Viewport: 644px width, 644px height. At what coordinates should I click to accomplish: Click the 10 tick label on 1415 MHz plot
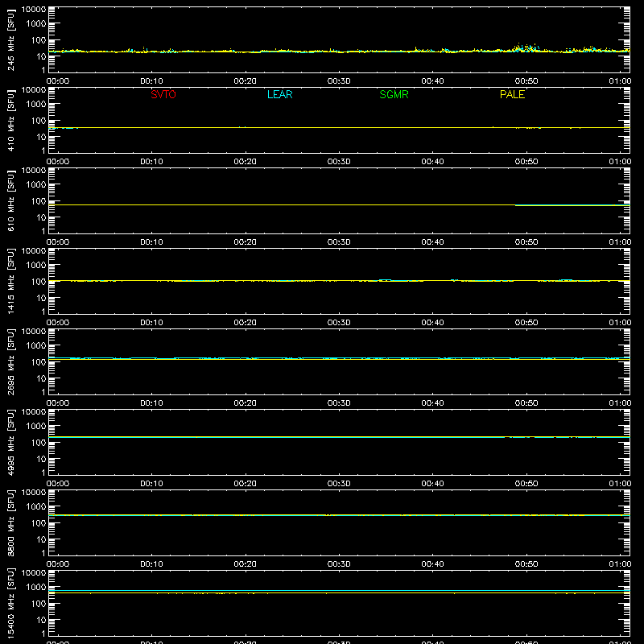pyautogui.click(x=41, y=298)
